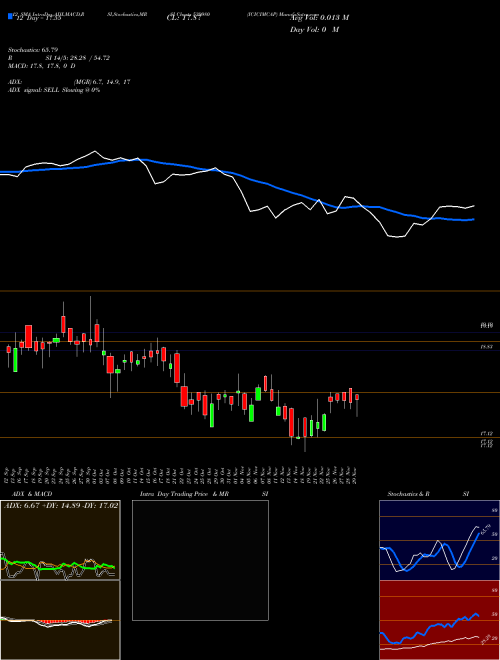Open the blue Stochastics chart panel
The height and width of the screenshot is (660, 500).
[x=439, y=540]
